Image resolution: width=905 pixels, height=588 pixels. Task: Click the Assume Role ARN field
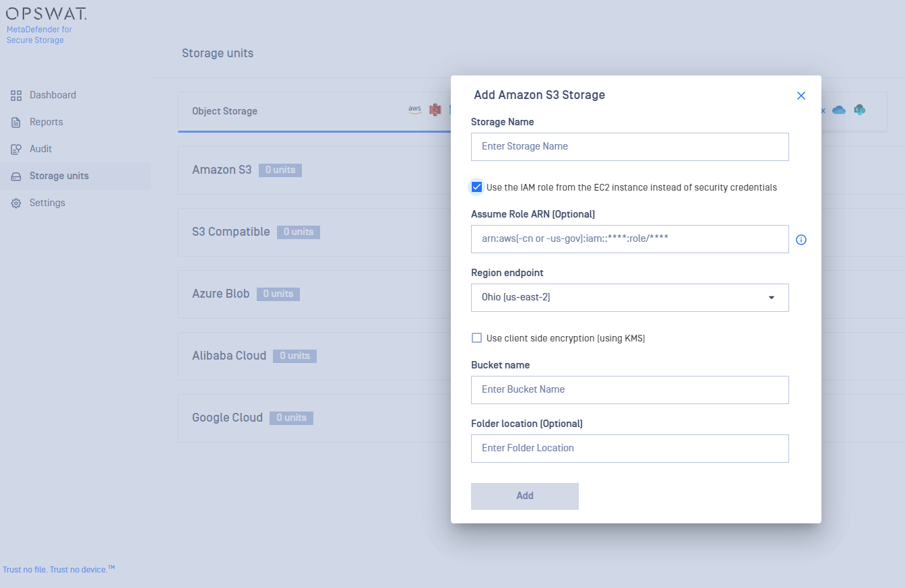coord(629,238)
